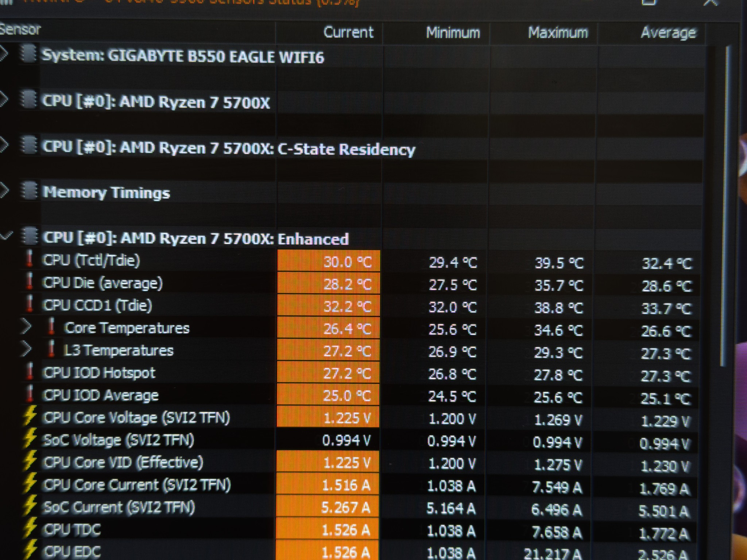Screen dimensions: 747x560
Task: Expand the System GIGABYTE B550 EAGLE WIFI6 group
Action: (x=4, y=54)
